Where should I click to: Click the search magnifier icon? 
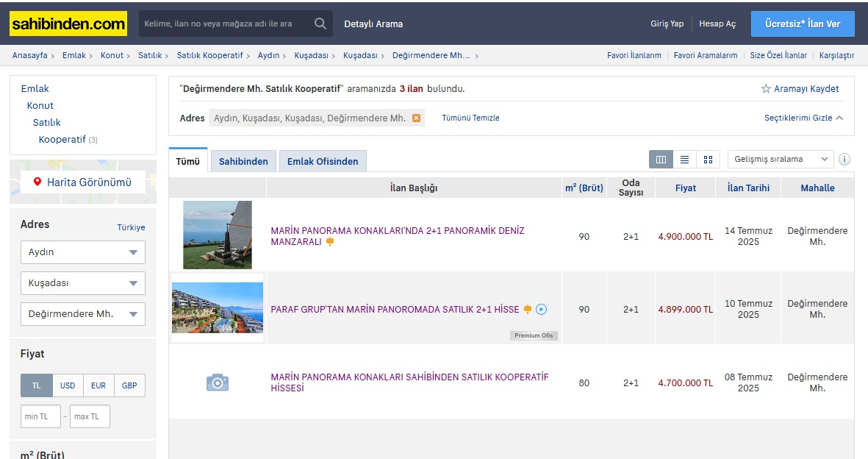pos(320,24)
